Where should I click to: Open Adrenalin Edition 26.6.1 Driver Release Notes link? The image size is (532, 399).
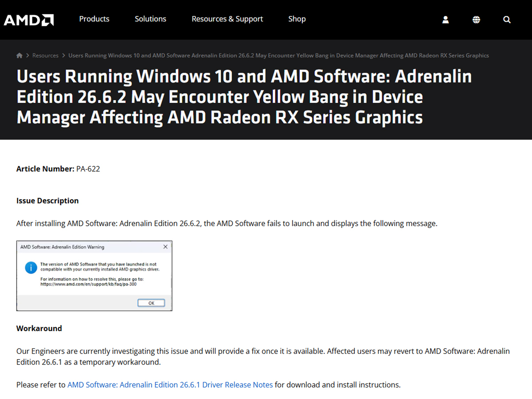click(x=170, y=385)
